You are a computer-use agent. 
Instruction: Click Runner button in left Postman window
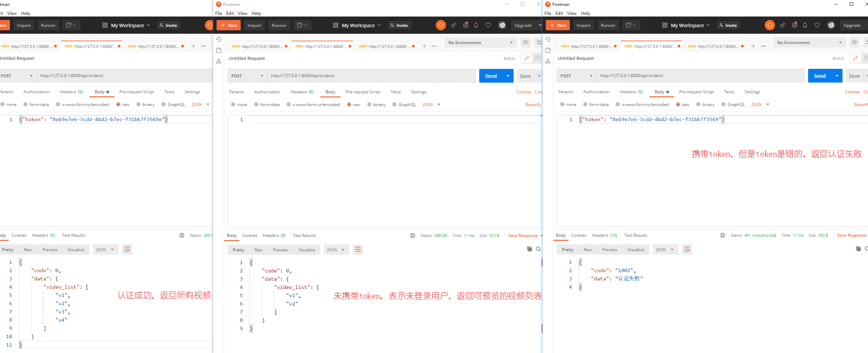(48, 25)
